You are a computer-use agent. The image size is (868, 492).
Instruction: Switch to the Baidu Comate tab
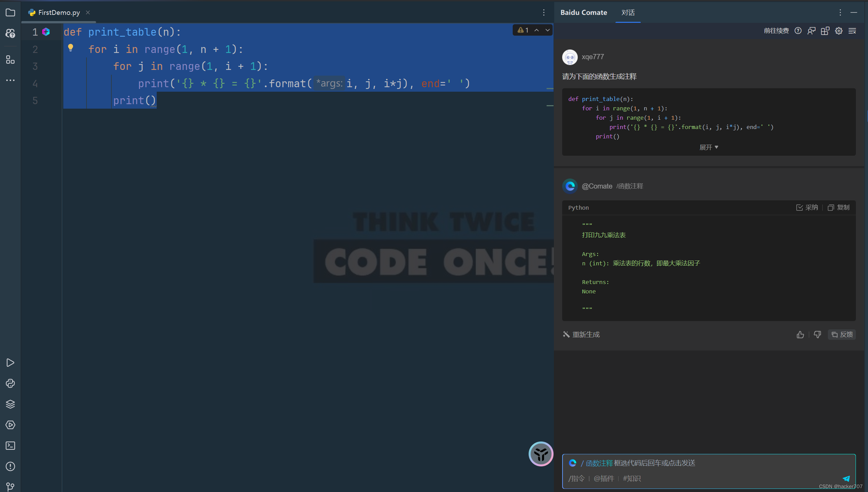(584, 12)
